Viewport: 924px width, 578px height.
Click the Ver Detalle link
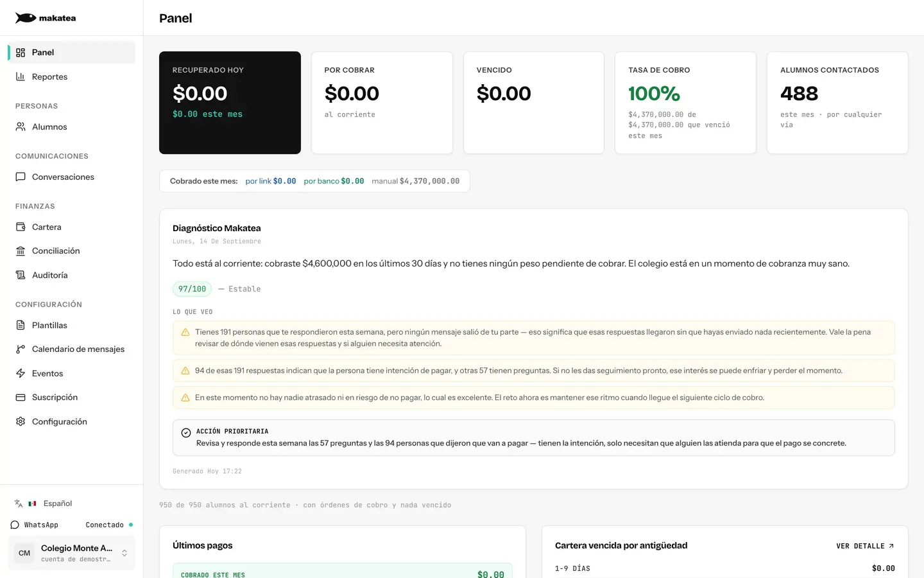pyautogui.click(x=865, y=546)
